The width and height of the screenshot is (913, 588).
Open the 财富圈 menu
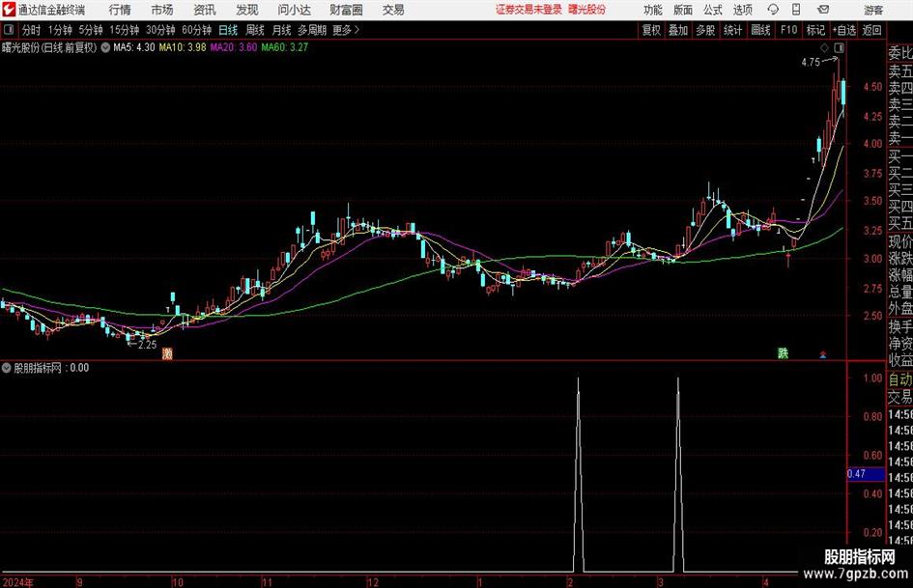click(346, 10)
